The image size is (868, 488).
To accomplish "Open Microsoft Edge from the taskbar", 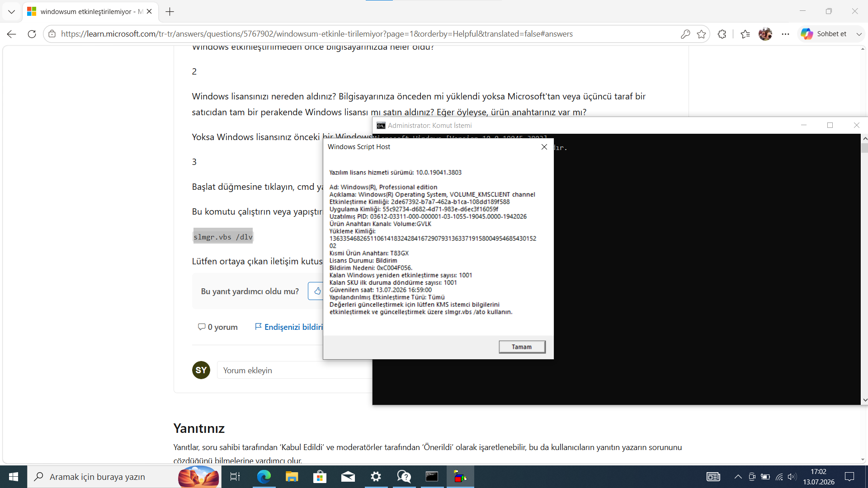I will pos(264,477).
